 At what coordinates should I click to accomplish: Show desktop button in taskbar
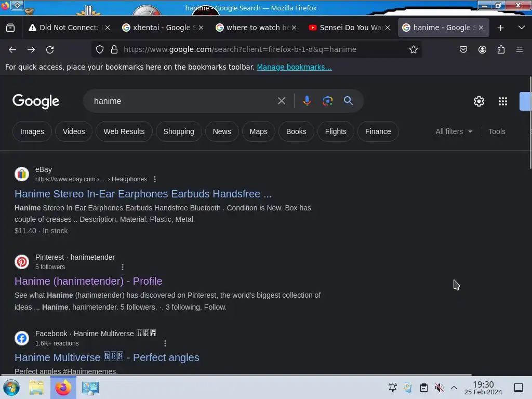[x=518, y=388]
